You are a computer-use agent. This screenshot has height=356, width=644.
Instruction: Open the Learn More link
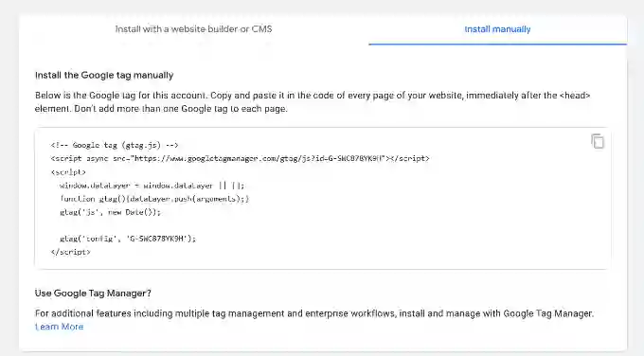click(59, 327)
